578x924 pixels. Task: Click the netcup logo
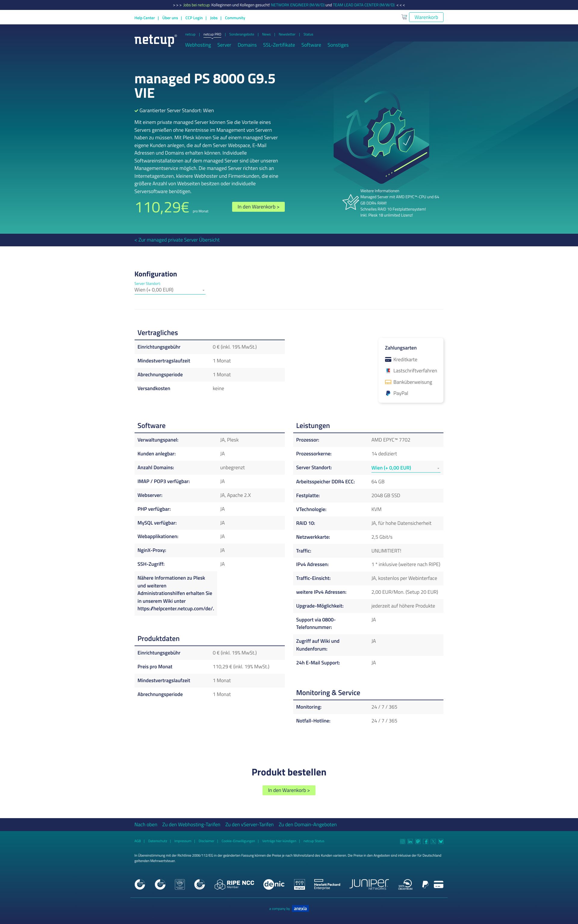[156, 40]
